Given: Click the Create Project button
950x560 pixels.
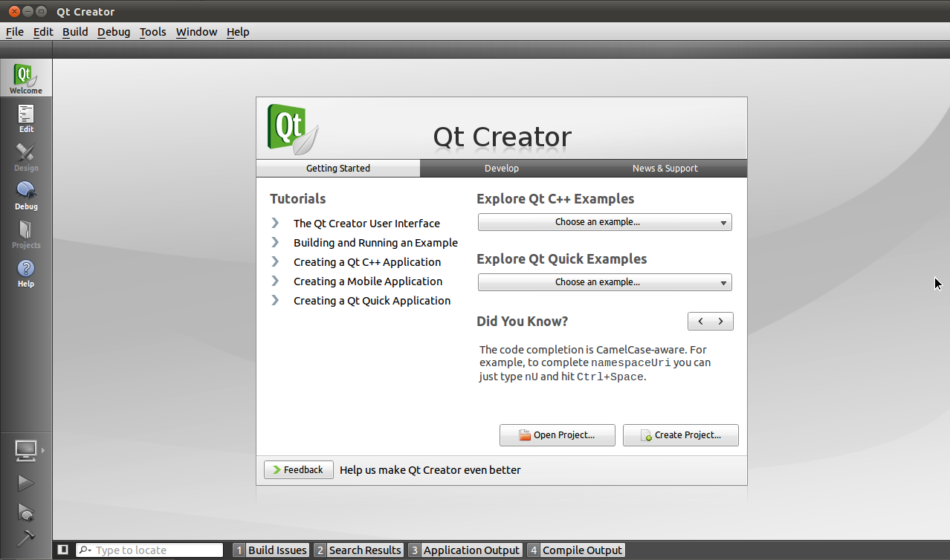Looking at the screenshot, I should tap(679, 434).
